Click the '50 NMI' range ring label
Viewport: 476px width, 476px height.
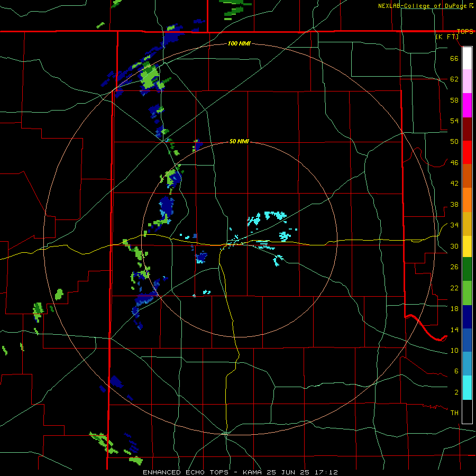tap(239, 141)
